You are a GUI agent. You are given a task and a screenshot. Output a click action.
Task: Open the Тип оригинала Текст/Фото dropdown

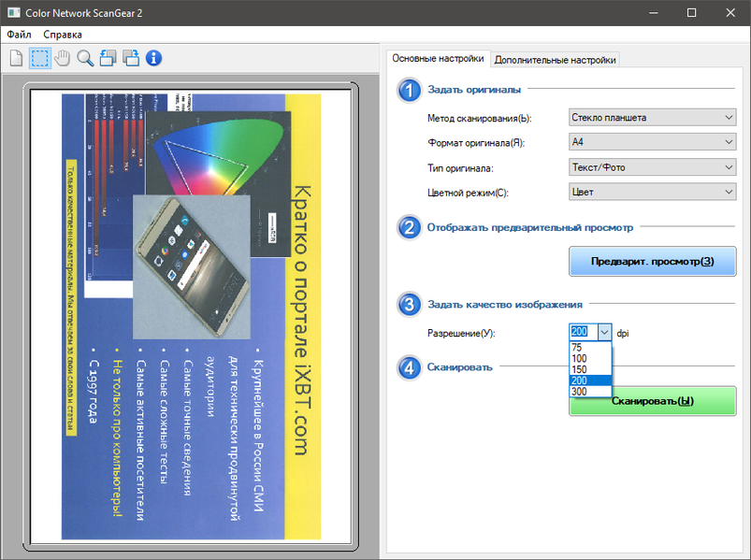(653, 167)
